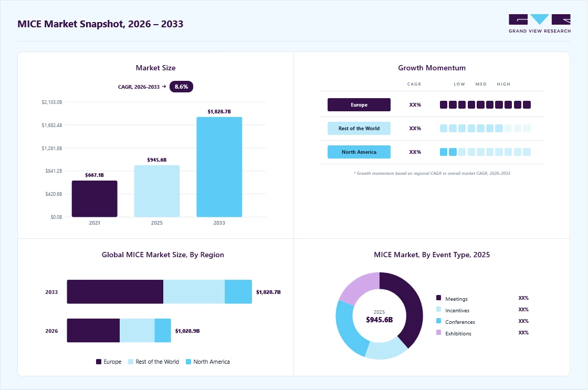The image size is (588, 390).
Task: Click the 'MICE Market Snapshot, 2026 – 2033' title
Action: click(x=100, y=24)
